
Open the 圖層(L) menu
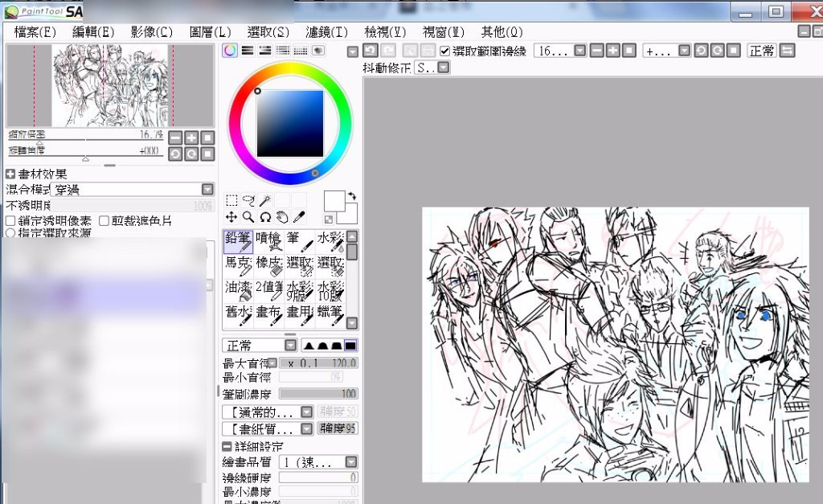[210, 32]
